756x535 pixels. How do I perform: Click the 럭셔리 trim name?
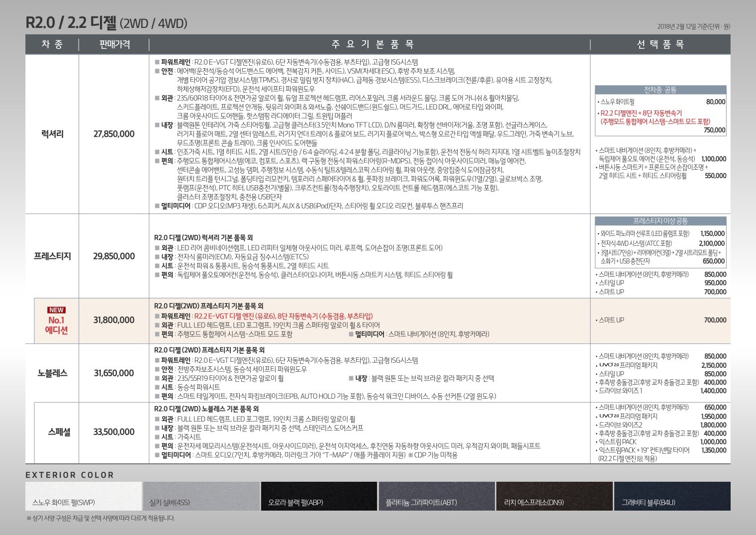point(52,134)
